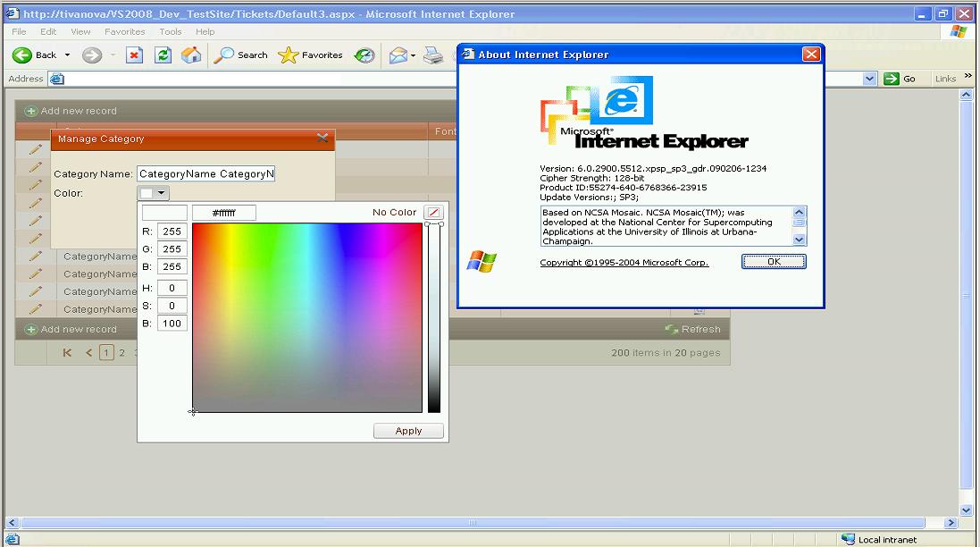Open the Edit menu
This screenshot has width=980, height=547.
coord(48,31)
